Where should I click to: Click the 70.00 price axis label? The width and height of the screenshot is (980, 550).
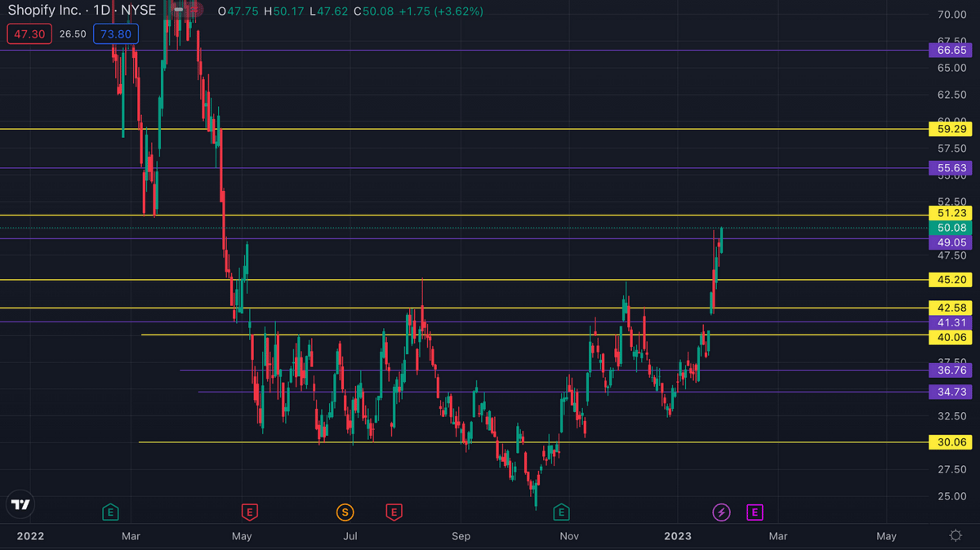point(951,15)
